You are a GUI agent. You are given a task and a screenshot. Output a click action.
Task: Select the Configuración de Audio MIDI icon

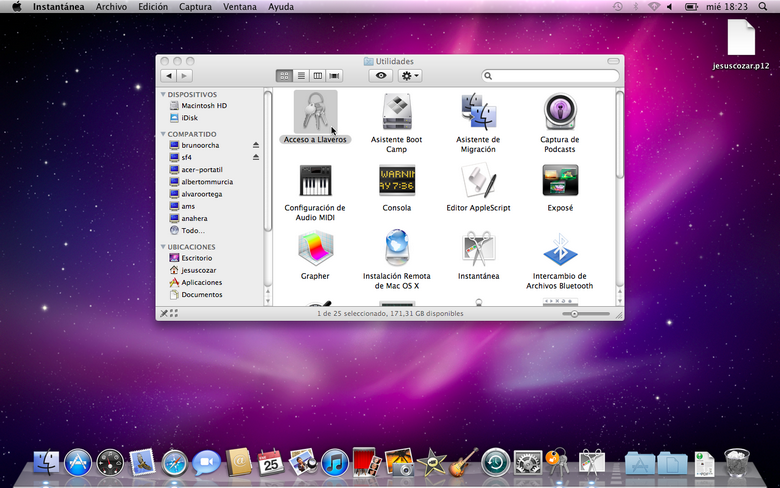[x=315, y=180]
